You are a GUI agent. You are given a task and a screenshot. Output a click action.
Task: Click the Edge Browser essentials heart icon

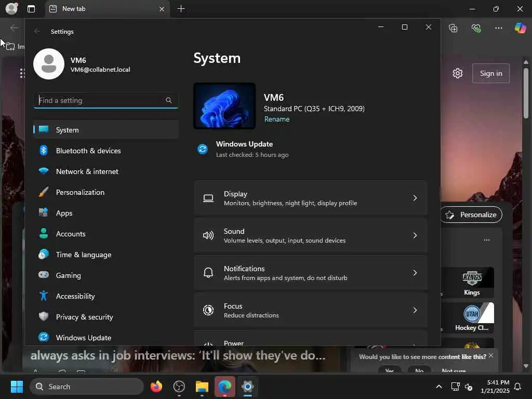476,28
